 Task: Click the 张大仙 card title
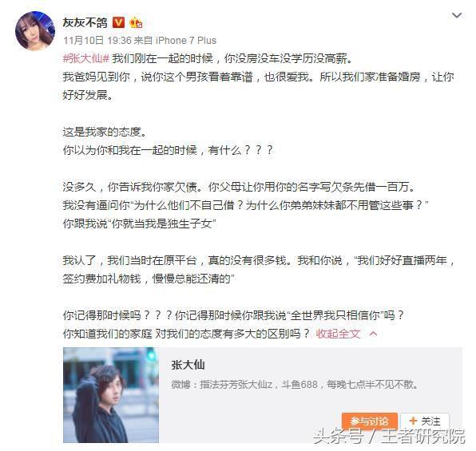188,365
